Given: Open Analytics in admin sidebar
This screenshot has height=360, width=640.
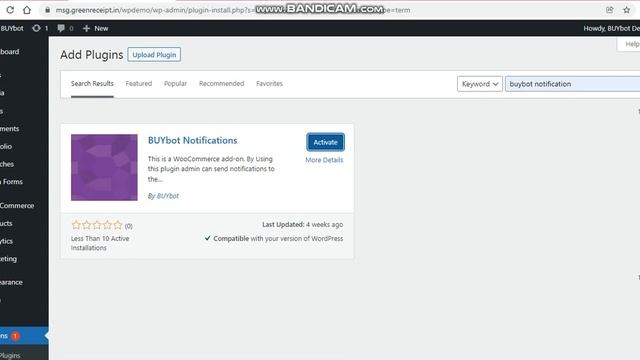Looking at the screenshot, I should coord(7,241).
